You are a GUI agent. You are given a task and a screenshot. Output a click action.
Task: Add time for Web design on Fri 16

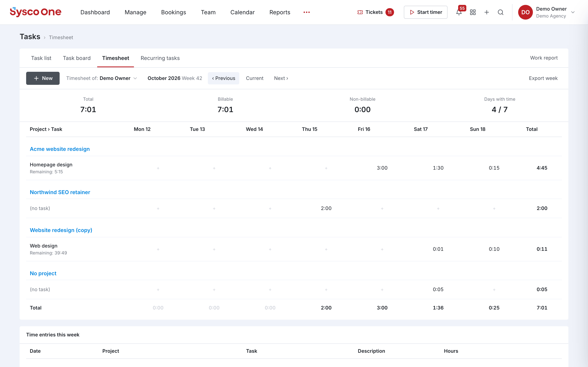pyautogui.click(x=382, y=249)
